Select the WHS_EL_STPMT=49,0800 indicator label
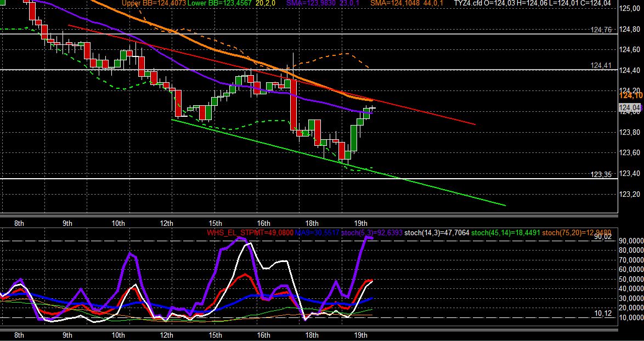The width and height of the screenshot is (644, 341). coord(250,232)
